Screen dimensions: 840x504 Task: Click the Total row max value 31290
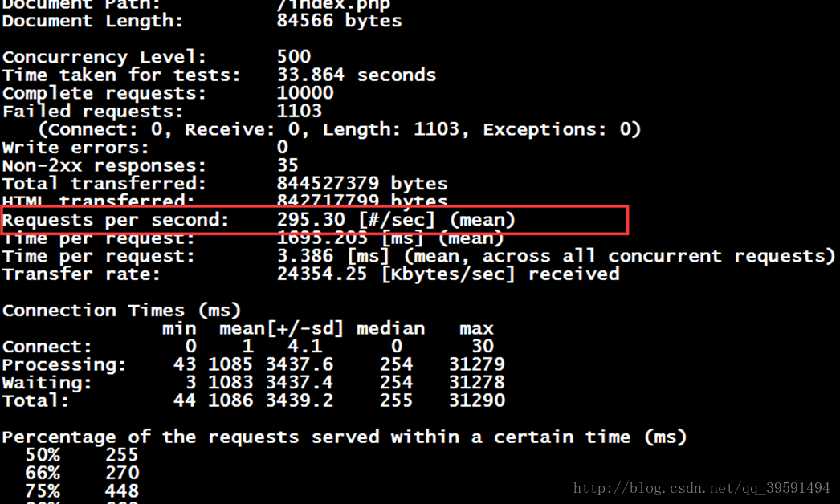(x=476, y=401)
